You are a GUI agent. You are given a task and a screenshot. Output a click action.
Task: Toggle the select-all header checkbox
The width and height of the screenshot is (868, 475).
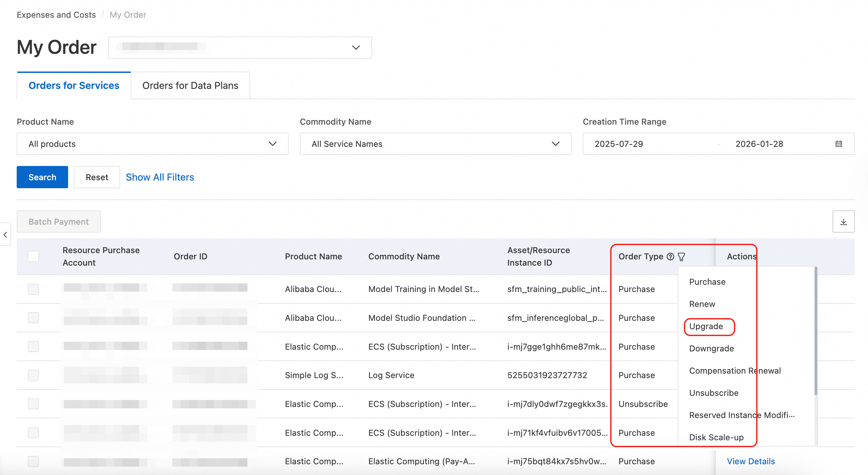click(x=33, y=256)
